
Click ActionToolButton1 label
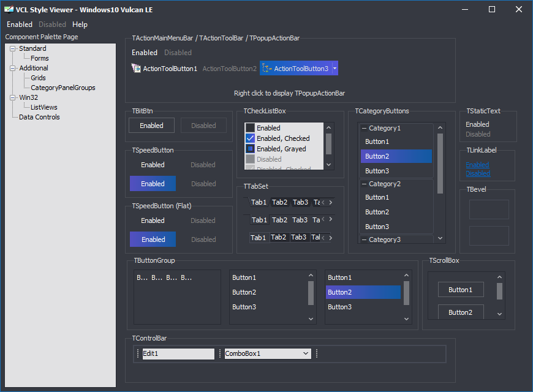170,69
